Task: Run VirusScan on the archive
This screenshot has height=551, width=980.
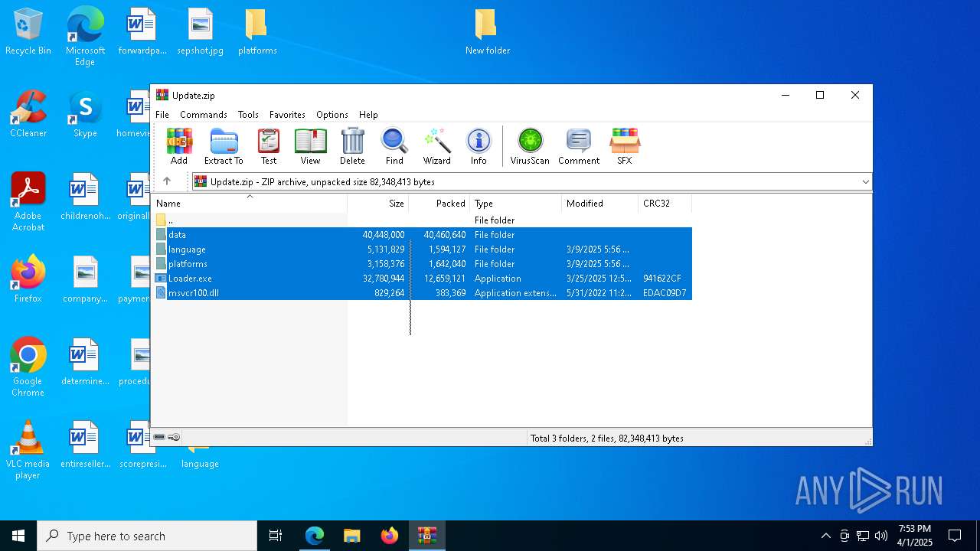Action: (530, 146)
